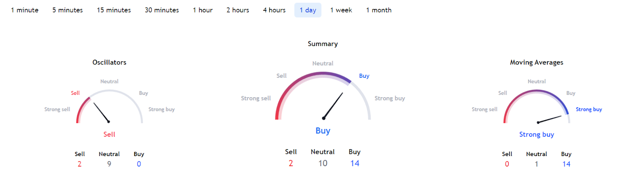Screen dimensions: 644x177
Task: Switch to the 1 hour timeframe
Action: pos(202,10)
